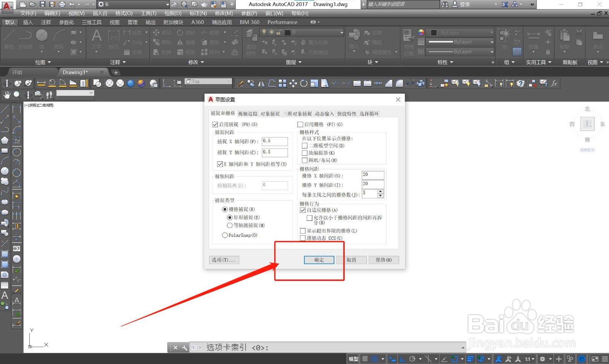Click 捕捉 Y 轴间距 input field

(x=275, y=152)
